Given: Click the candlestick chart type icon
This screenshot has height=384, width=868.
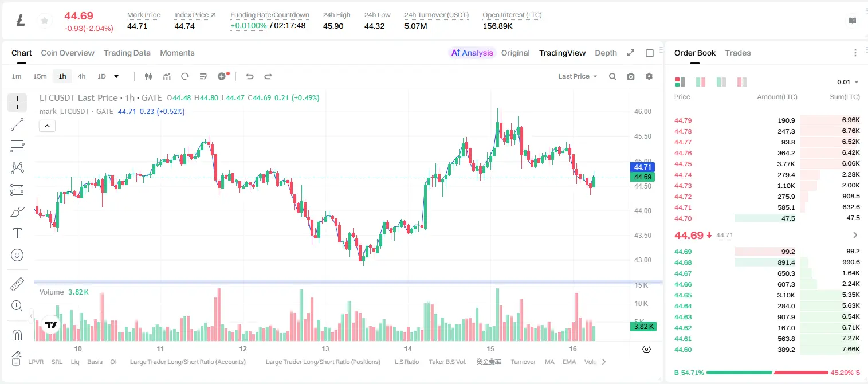Looking at the screenshot, I should [x=148, y=76].
